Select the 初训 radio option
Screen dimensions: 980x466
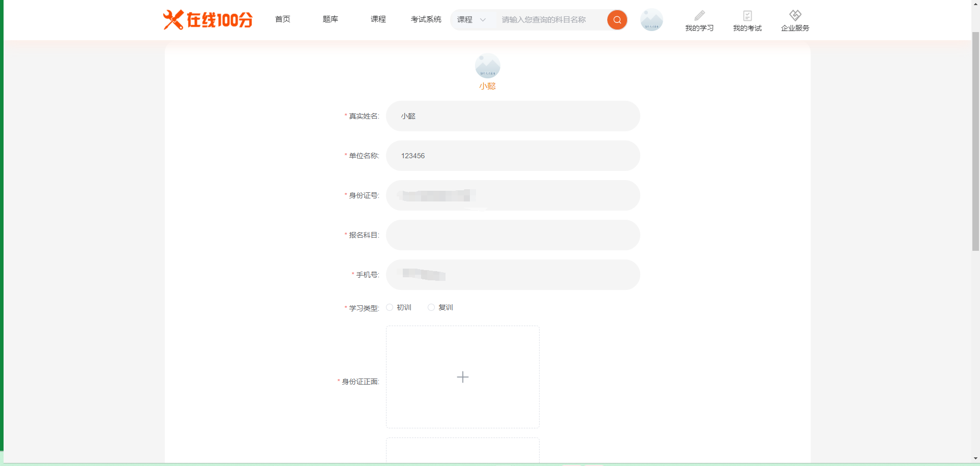pyautogui.click(x=390, y=307)
